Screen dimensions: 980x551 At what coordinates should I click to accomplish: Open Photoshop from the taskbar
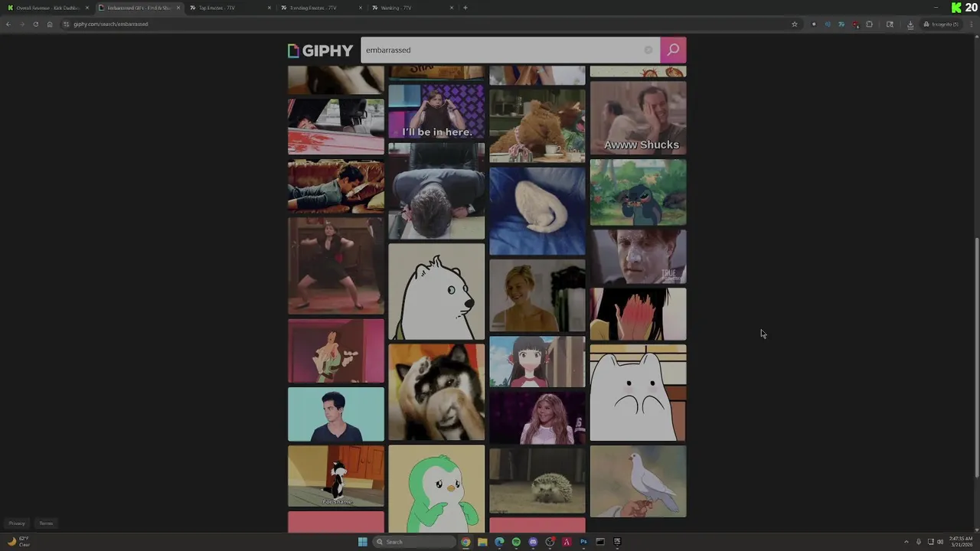coord(583,542)
